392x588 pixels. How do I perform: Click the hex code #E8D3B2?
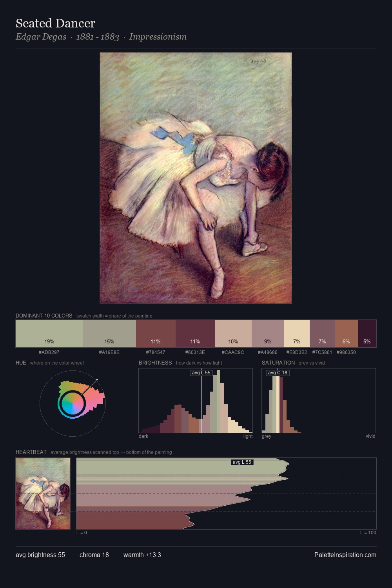(297, 352)
